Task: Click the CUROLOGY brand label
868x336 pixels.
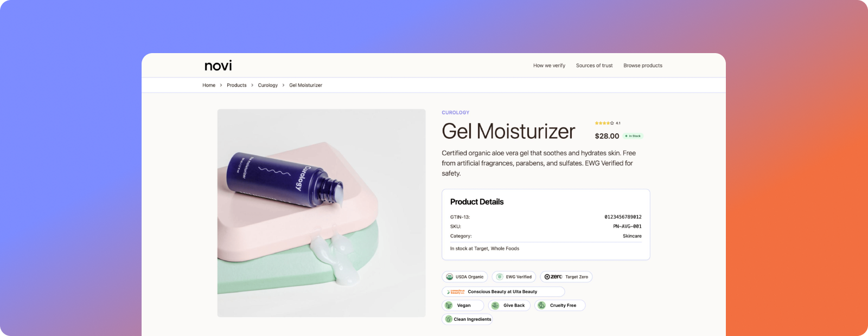Action: (456, 113)
